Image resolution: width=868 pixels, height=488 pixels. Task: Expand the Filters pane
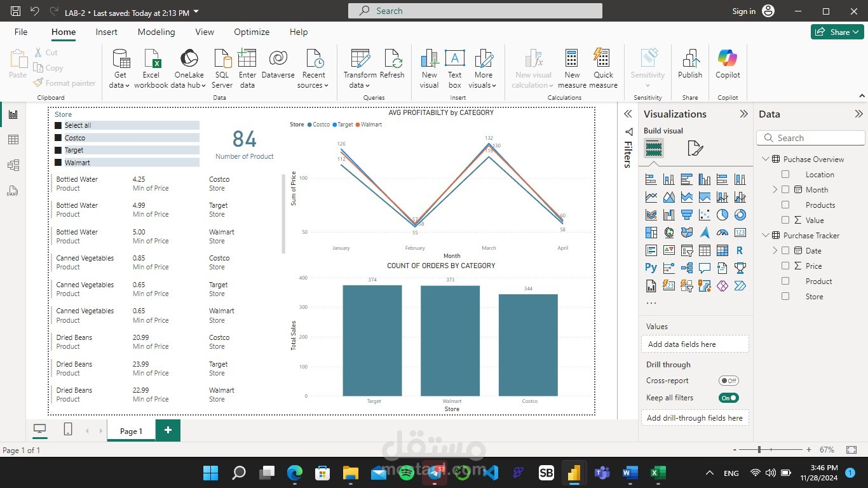tap(628, 114)
